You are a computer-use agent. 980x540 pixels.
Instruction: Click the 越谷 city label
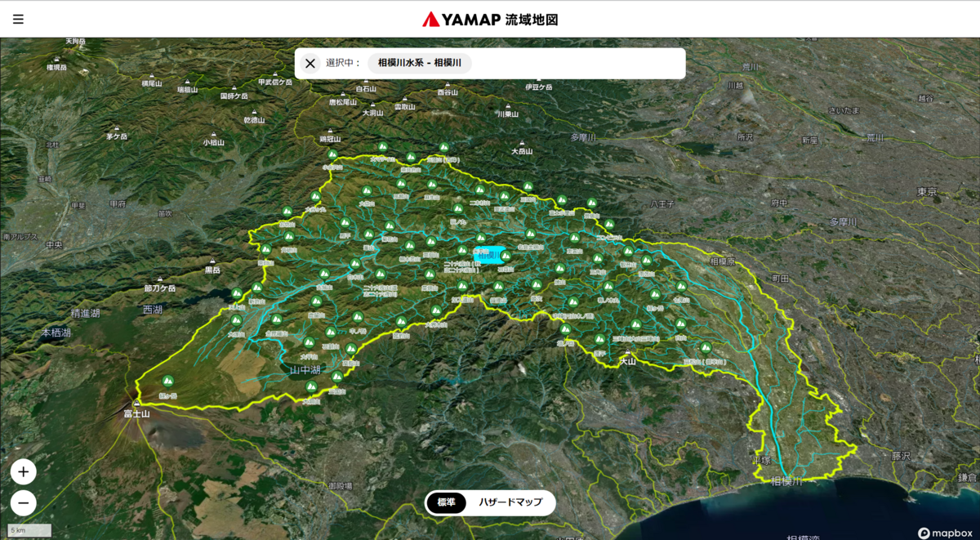point(924,98)
